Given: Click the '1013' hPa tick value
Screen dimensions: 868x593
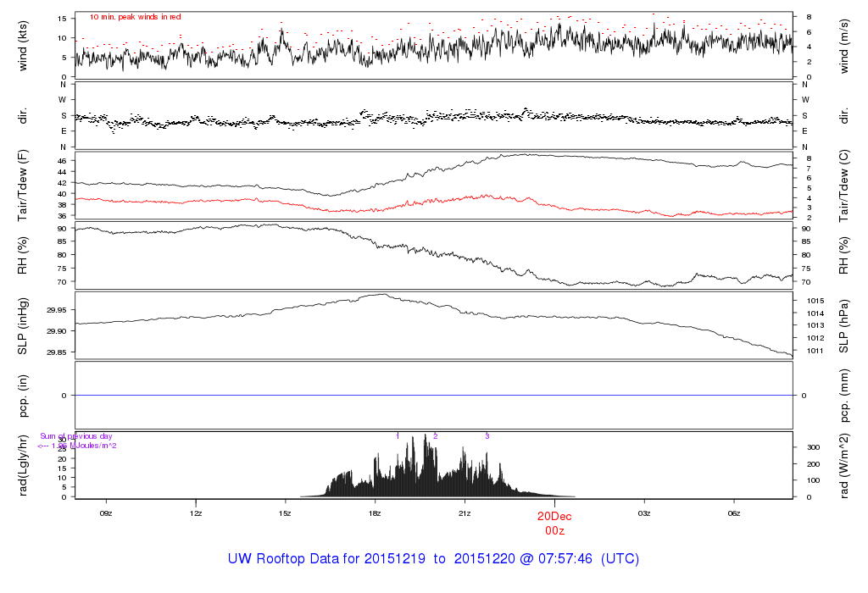Looking at the screenshot, I should point(815,326).
